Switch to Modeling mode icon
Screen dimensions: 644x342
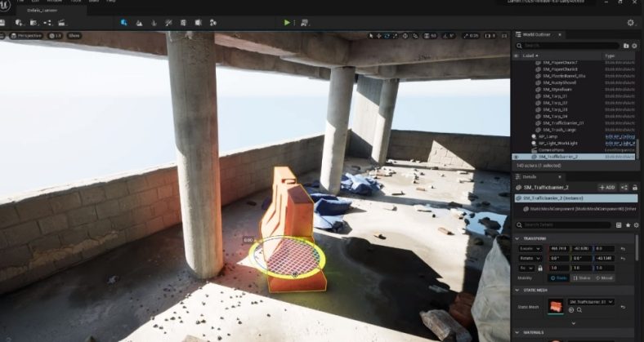click(183, 23)
